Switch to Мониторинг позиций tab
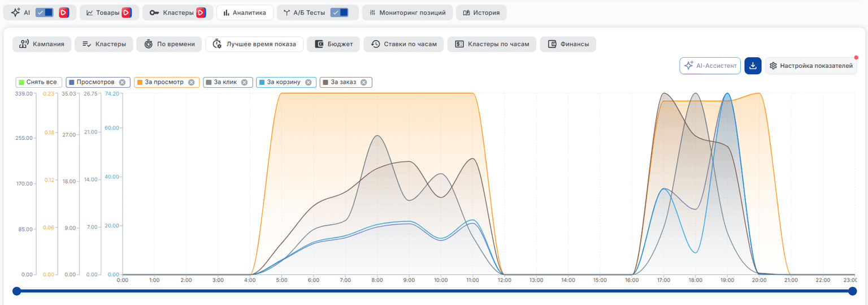The height and width of the screenshot is (305, 868). pos(407,12)
